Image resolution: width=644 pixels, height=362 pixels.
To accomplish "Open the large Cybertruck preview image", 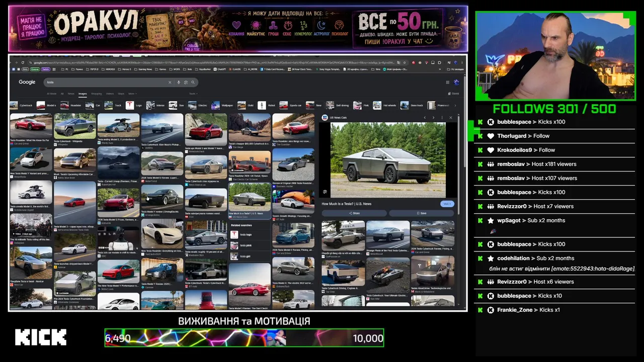I will click(x=388, y=160).
